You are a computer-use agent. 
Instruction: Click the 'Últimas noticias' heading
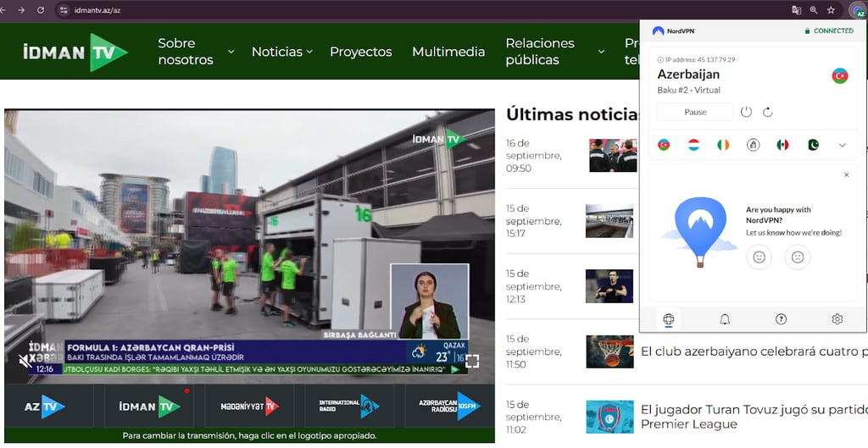pos(572,114)
